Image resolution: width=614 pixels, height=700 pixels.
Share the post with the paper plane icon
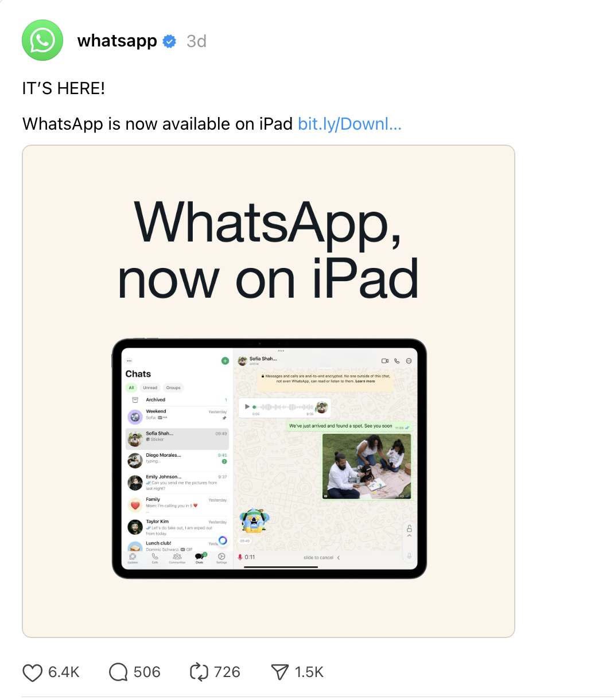pos(279,672)
